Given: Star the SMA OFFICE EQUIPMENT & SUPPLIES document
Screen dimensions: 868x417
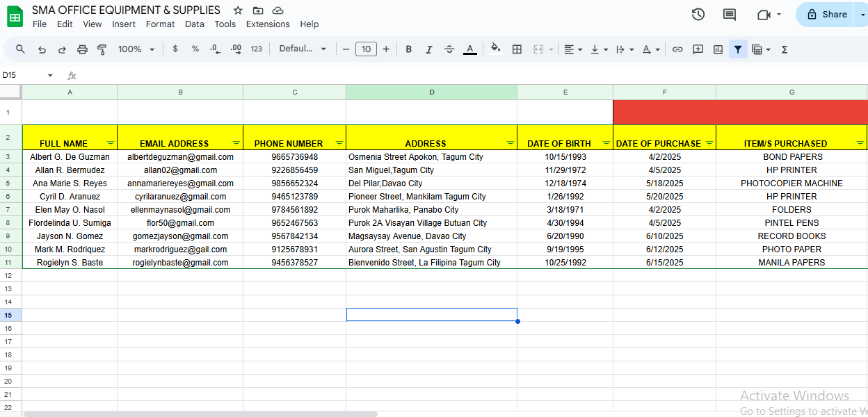Looking at the screenshot, I should [x=238, y=10].
